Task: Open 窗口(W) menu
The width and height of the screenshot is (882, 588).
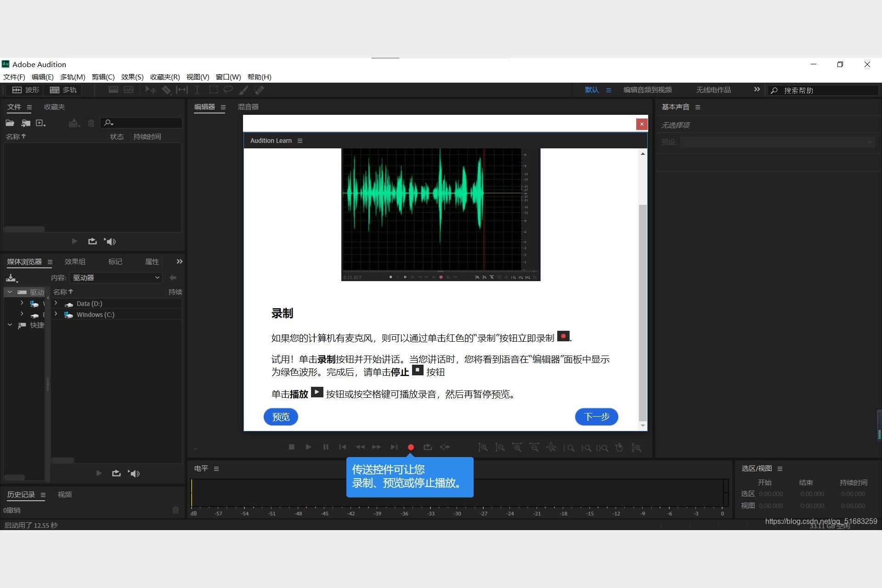Action: click(x=228, y=77)
